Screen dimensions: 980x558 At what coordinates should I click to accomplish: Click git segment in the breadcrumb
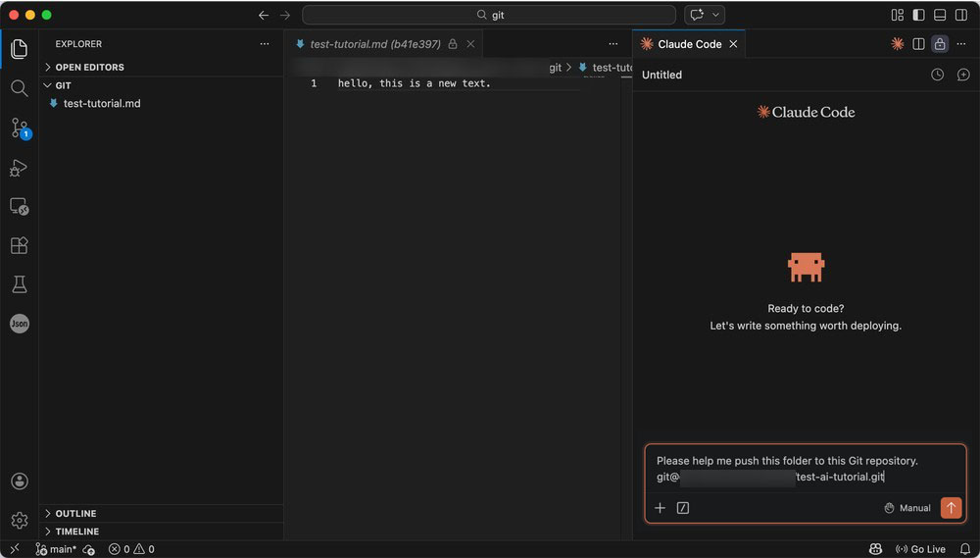[555, 68]
